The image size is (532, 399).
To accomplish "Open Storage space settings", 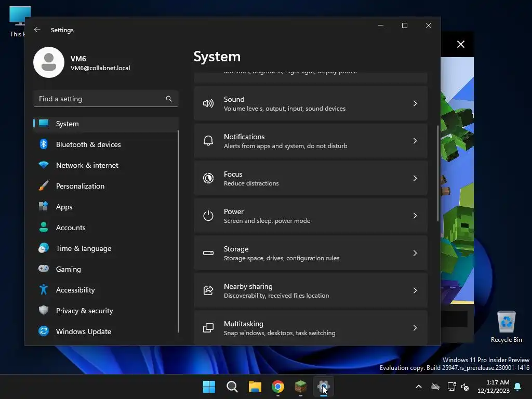I will (311, 253).
